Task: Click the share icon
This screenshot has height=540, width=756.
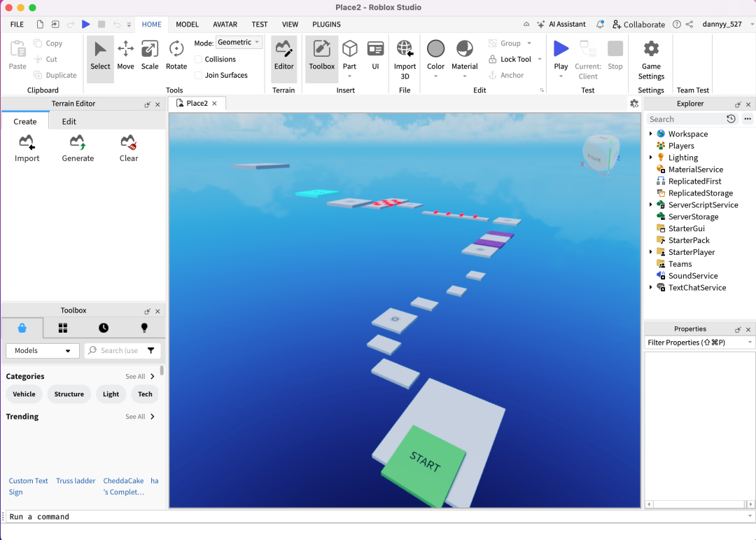Action: coord(689,24)
